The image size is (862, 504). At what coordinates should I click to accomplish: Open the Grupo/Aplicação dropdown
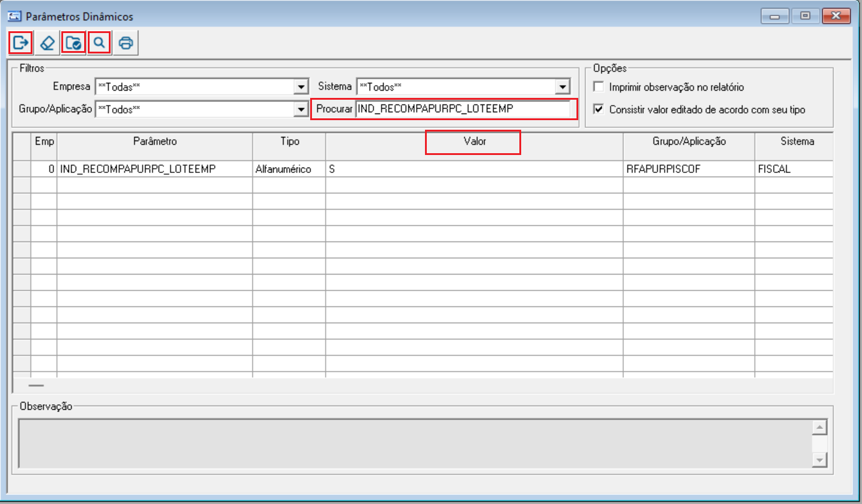coord(302,110)
